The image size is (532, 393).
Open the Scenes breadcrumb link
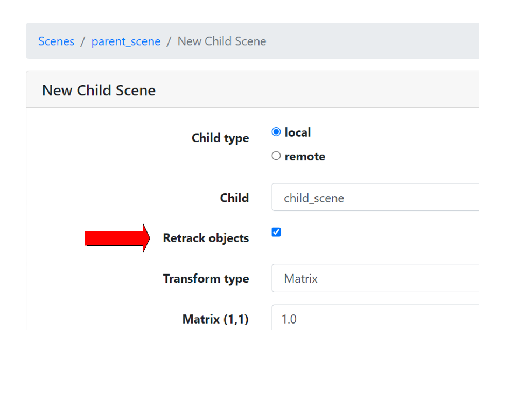(56, 41)
